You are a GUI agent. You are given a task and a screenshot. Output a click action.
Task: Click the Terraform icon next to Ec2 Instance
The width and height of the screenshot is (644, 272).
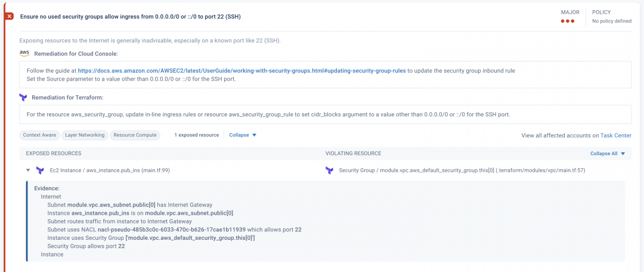pos(40,170)
